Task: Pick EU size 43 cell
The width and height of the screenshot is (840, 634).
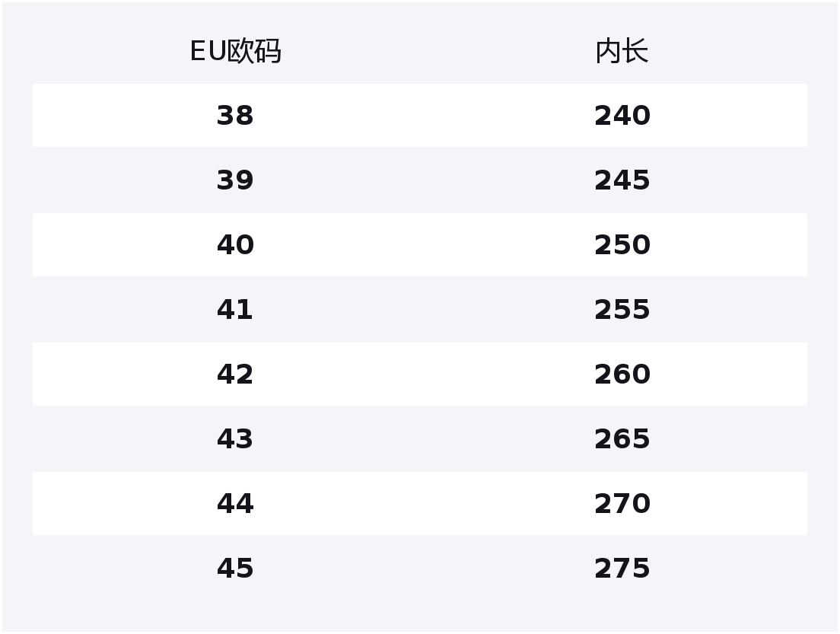Action: 235,439
